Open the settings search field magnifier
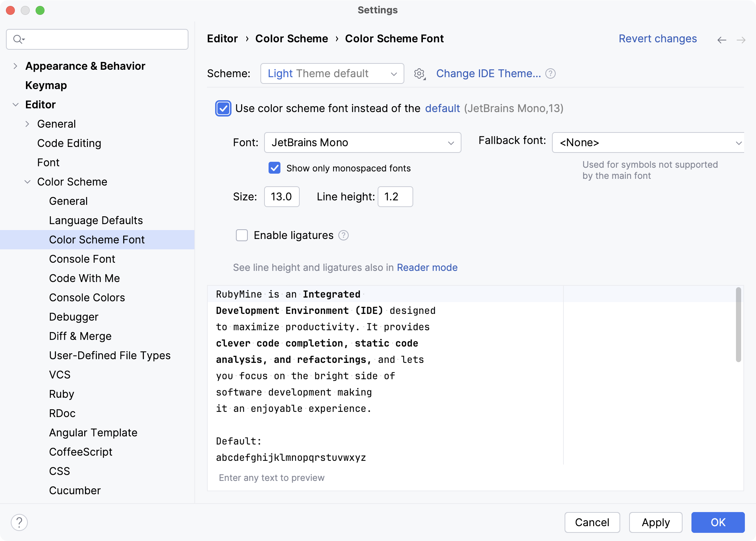 tap(19, 39)
